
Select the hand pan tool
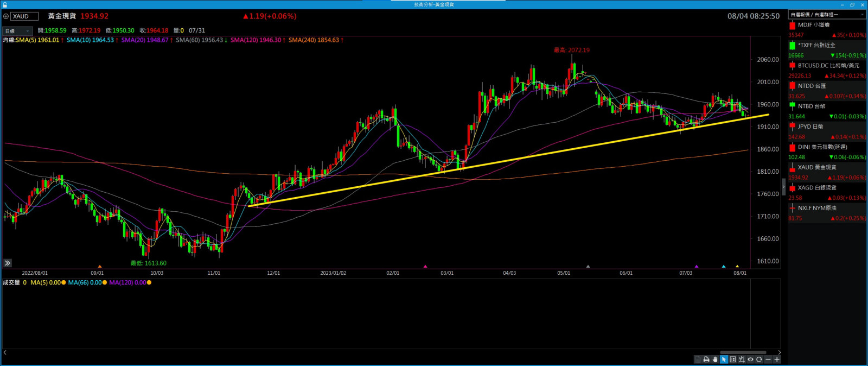pyautogui.click(x=715, y=359)
